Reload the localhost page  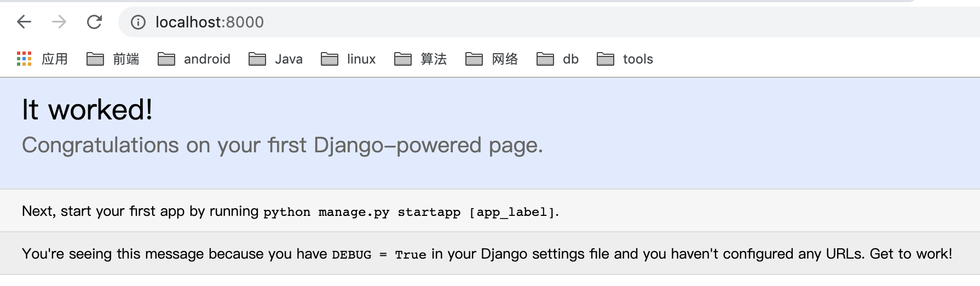coord(94,22)
